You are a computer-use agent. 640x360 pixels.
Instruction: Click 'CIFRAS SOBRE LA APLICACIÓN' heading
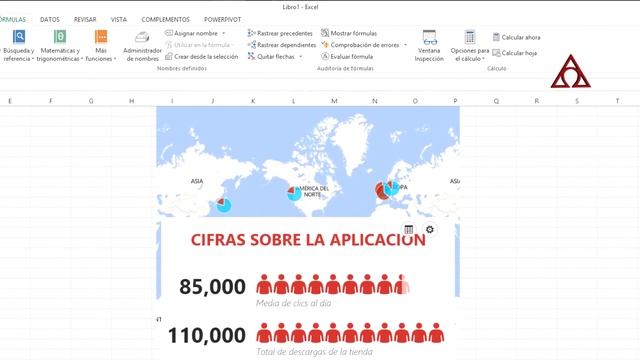tap(308, 240)
